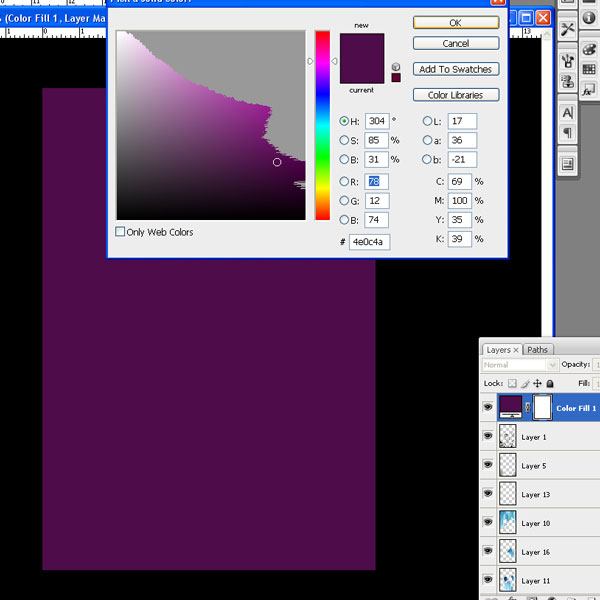
Task: Click the rainbow hue slider bar
Action: [x=322, y=125]
